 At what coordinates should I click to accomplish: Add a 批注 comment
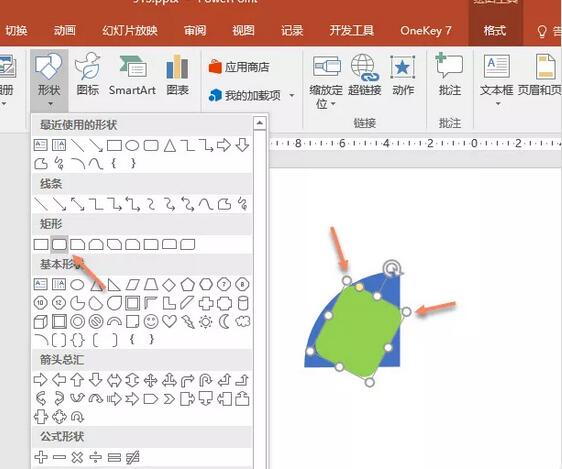tap(449, 75)
